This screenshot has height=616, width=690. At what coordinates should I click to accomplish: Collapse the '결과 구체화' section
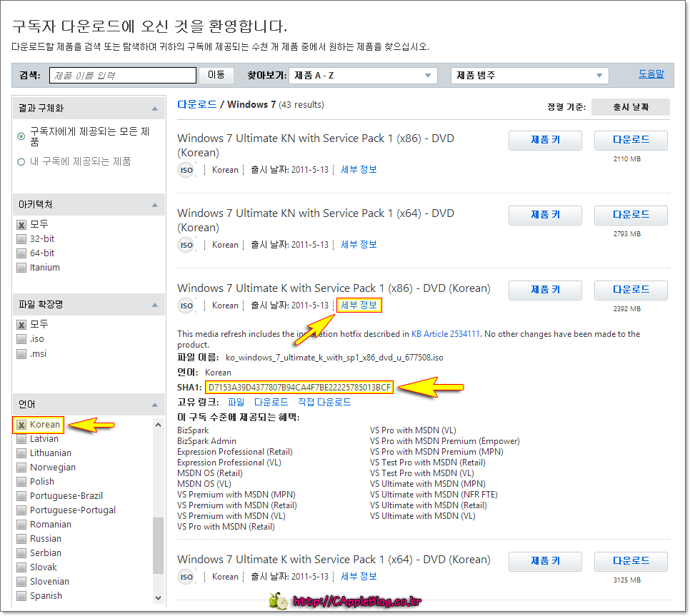[154, 108]
